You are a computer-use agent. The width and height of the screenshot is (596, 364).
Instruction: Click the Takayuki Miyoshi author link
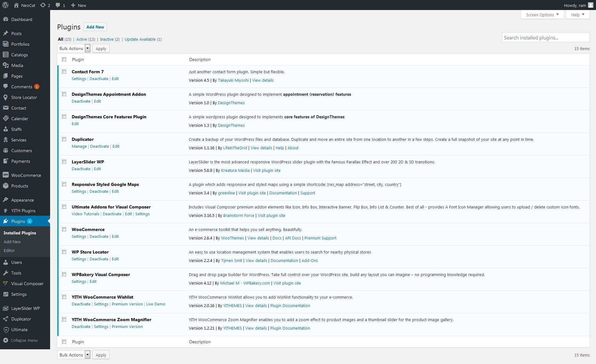[233, 80]
